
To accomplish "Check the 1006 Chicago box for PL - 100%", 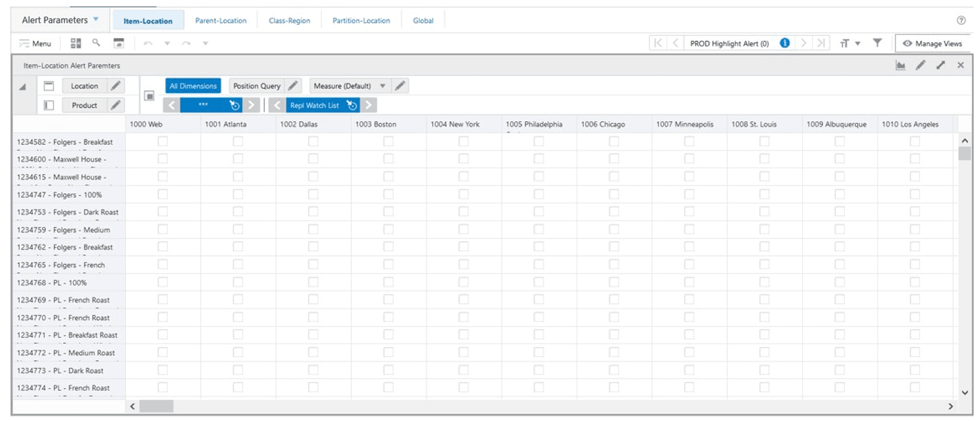I will coord(612,283).
